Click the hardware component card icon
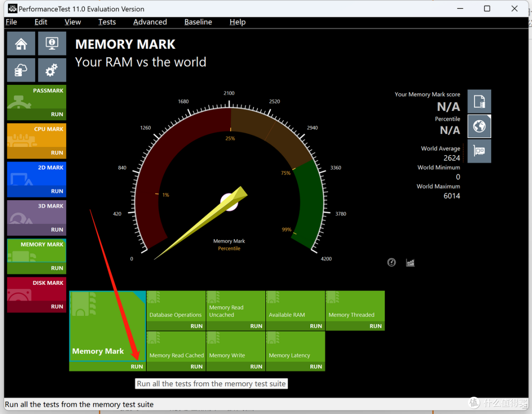This screenshot has width=532, height=414. point(479,151)
